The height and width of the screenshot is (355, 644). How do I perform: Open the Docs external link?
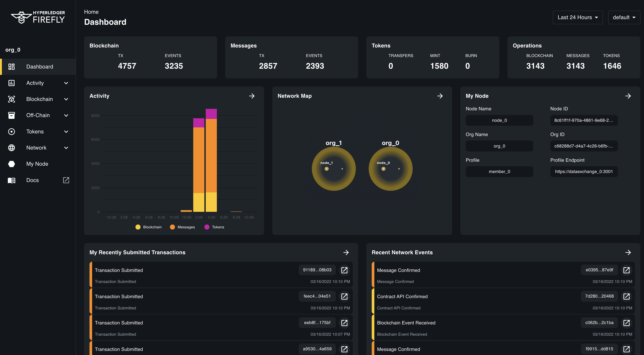[x=66, y=180]
